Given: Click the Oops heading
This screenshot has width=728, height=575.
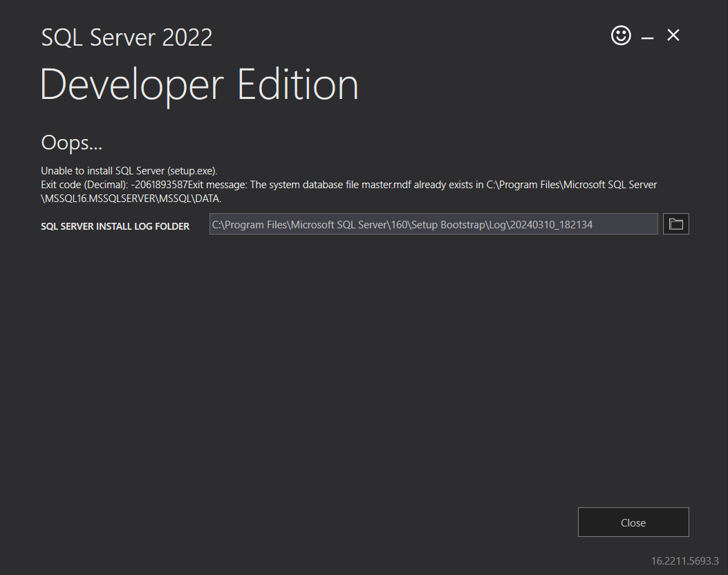Looking at the screenshot, I should [71, 143].
